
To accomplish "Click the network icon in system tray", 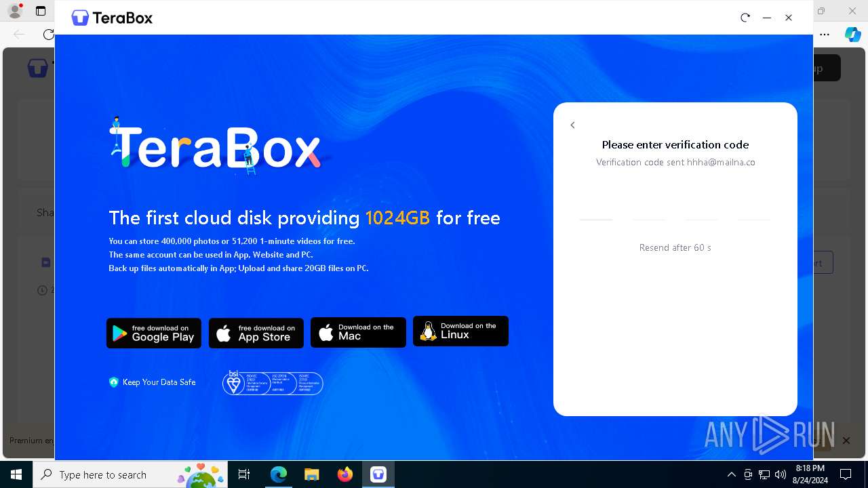I will coord(764,474).
